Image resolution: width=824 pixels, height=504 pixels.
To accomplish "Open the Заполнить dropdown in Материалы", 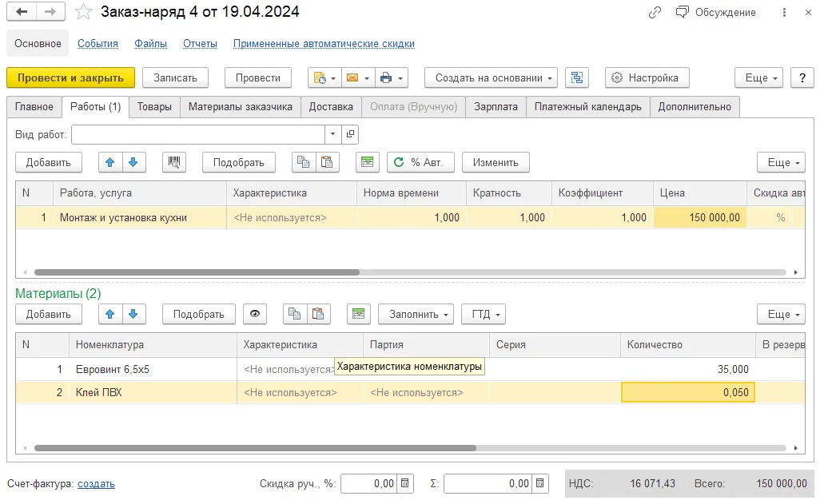I will point(416,314).
